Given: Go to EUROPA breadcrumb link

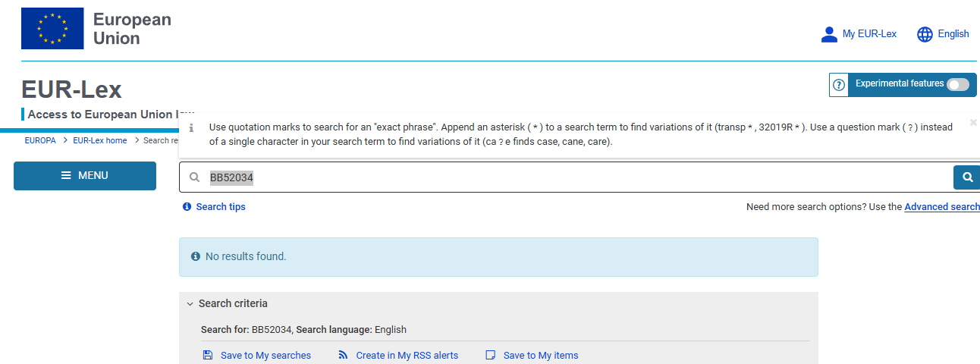Looking at the screenshot, I should pos(40,140).
